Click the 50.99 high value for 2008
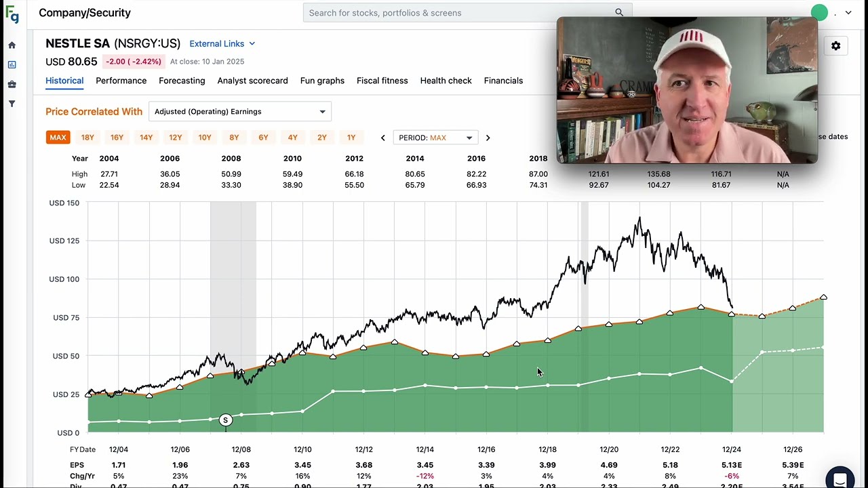Screen dimensions: 868x488 coord(231,174)
